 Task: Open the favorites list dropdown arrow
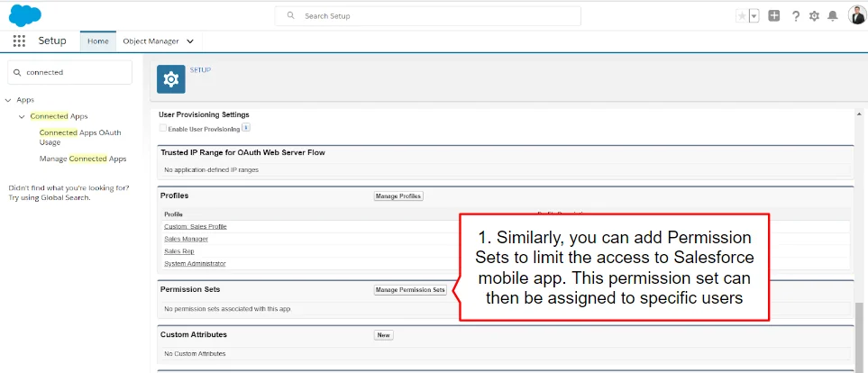click(754, 16)
